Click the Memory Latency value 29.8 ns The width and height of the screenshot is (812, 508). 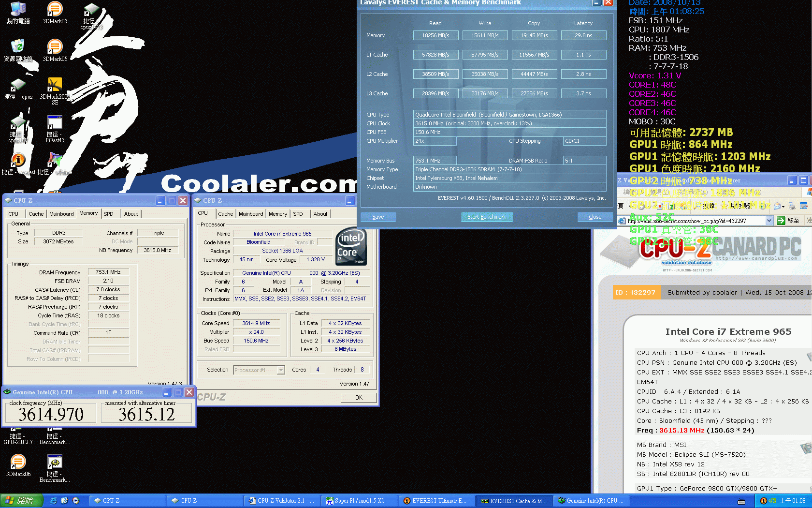(x=583, y=35)
